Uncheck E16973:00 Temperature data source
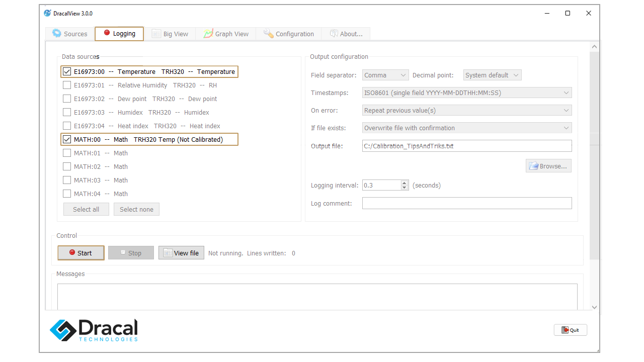The image size is (644, 362). (x=67, y=71)
